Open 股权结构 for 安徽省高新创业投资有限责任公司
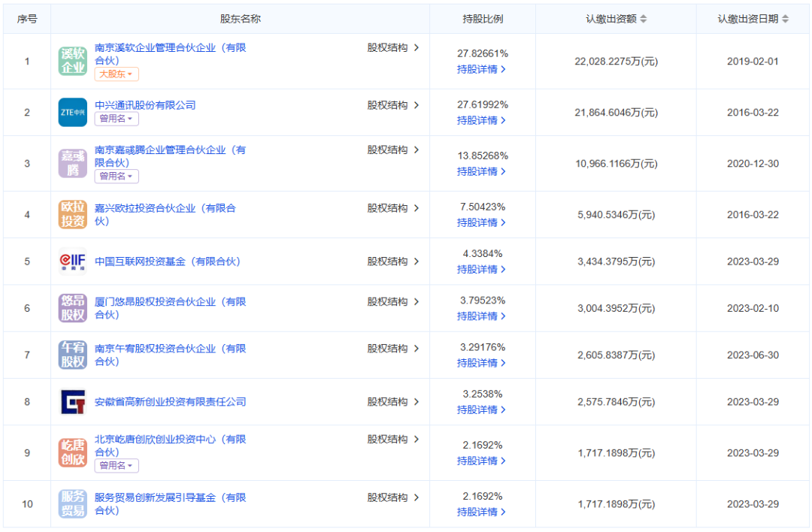This screenshot has width=812, height=532. 393,401
